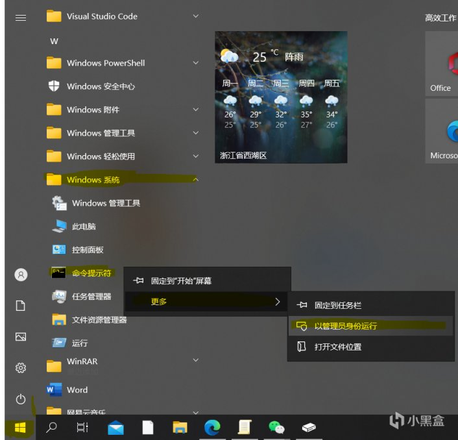The height and width of the screenshot is (440, 458).
Task: Toggle the hamburger menu at Start top
Action: (21, 18)
